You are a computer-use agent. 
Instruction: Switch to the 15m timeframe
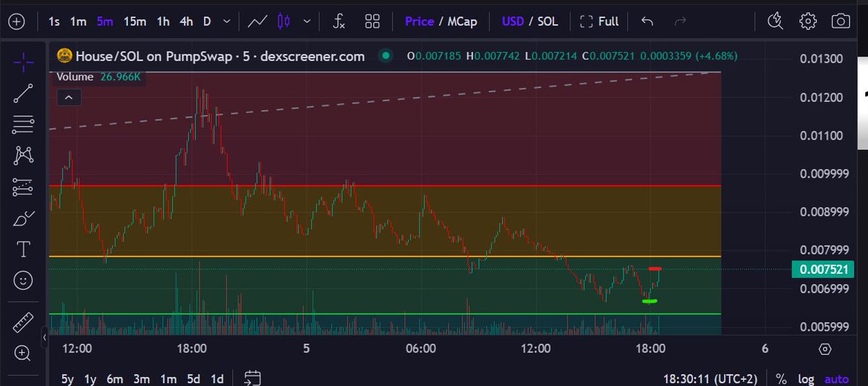tap(135, 21)
